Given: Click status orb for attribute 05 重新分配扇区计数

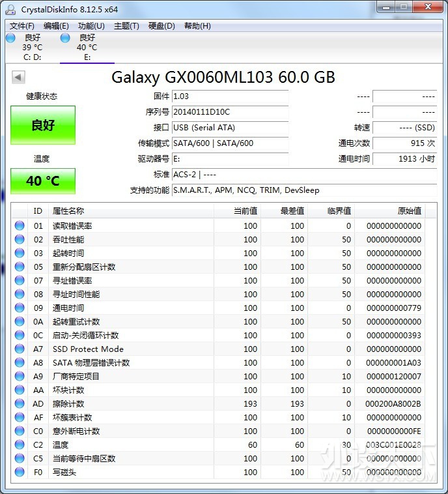Looking at the screenshot, I should point(20,267).
